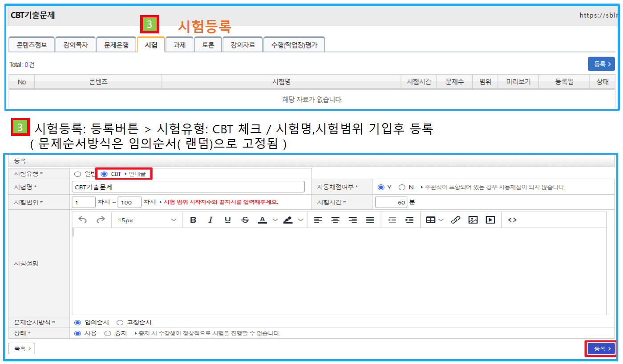The height and width of the screenshot is (364, 623).
Task: Open the 강의자료 tab
Action: [x=243, y=45]
